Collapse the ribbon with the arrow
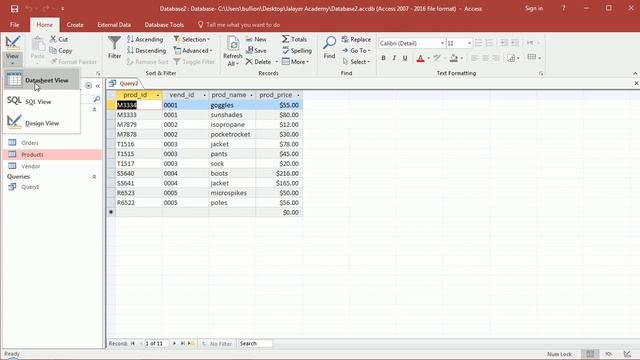Screen dimensions: 640x360 [x=635, y=73]
